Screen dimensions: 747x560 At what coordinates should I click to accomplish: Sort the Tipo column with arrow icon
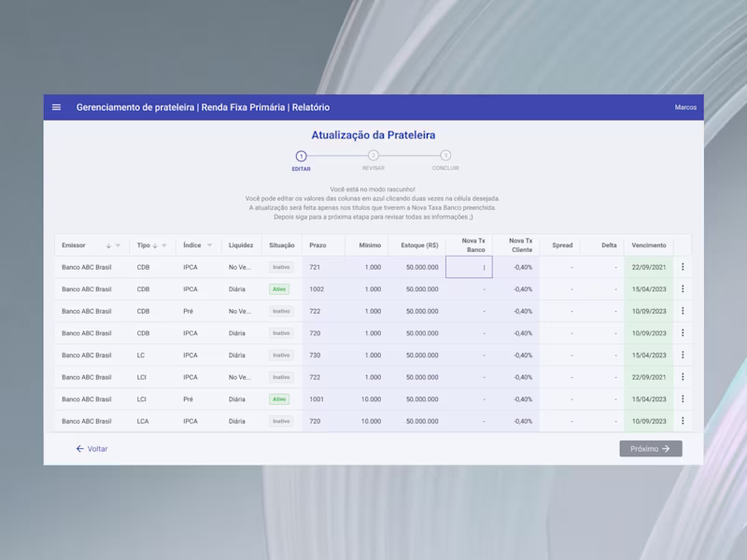(155, 245)
